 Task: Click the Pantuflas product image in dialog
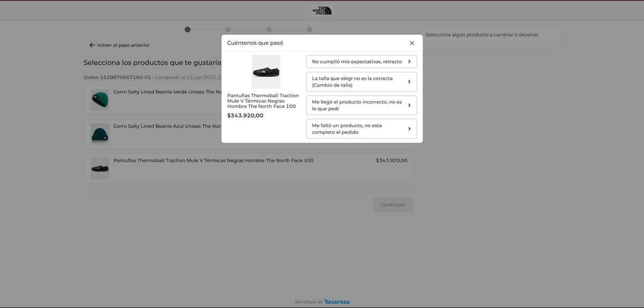pyautogui.click(x=266, y=72)
